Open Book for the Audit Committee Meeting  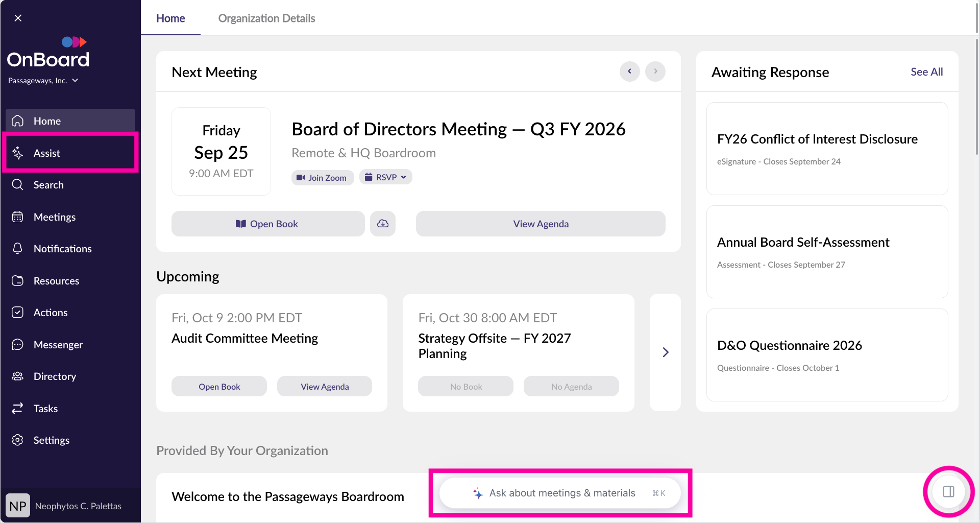(219, 387)
